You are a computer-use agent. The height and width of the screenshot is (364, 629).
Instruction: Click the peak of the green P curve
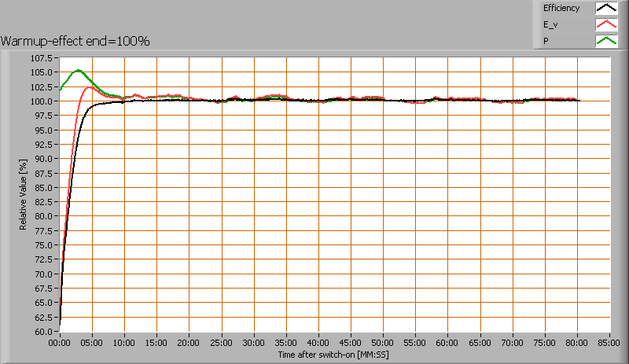click(x=78, y=70)
